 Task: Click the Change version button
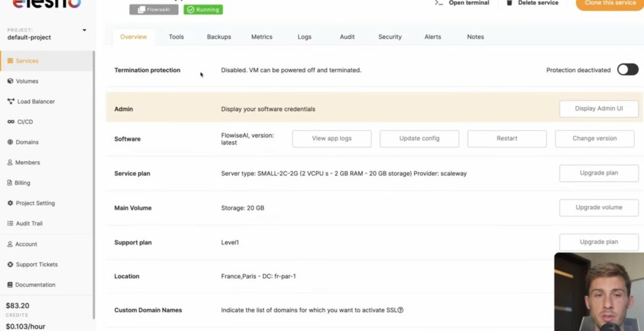pos(595,139)
